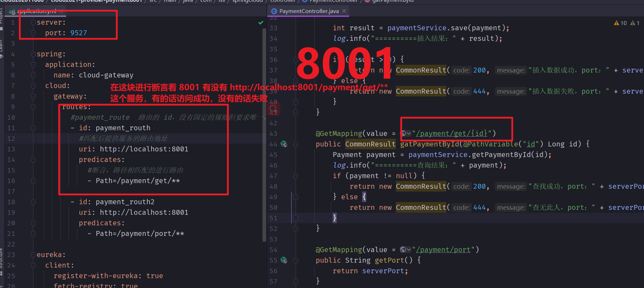
Task: Collapse predicates block on line 14
Action: (33, 160)
